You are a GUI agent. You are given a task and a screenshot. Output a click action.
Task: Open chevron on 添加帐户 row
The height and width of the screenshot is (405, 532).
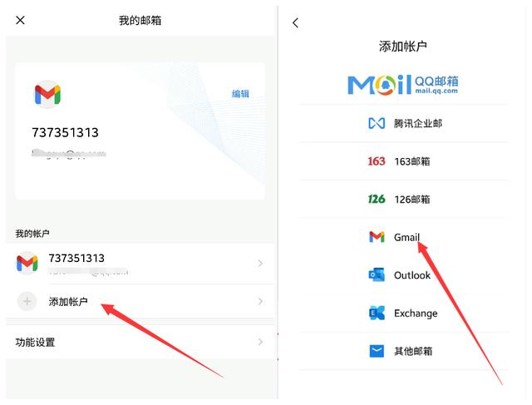pyautogui.click(x=260, y=301)
